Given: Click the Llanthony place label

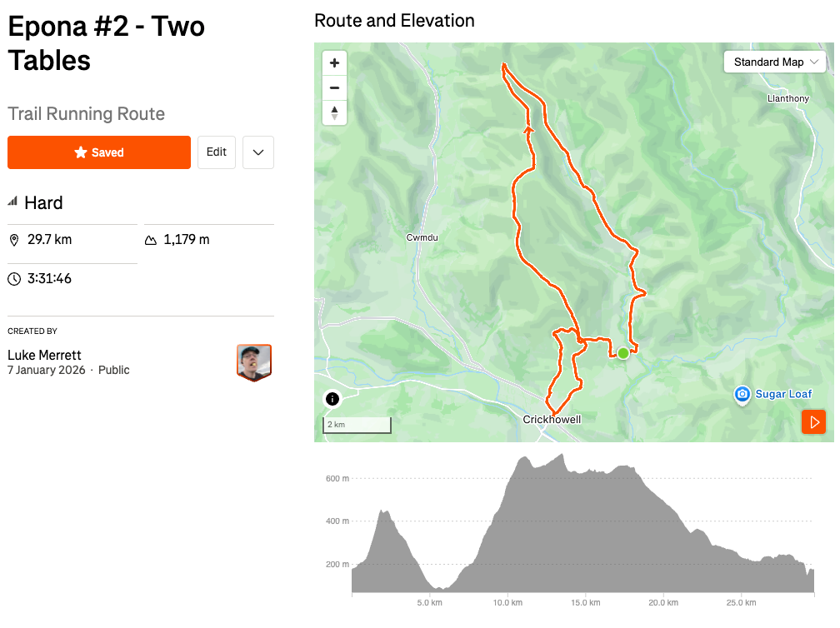Looking at the screenshot, I should coord(787,99).
